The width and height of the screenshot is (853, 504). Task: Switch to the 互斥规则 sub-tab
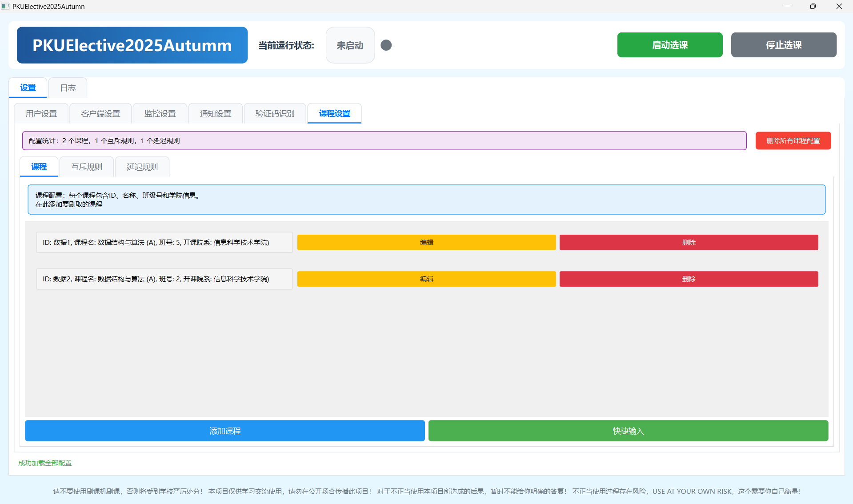coord(86,167)
